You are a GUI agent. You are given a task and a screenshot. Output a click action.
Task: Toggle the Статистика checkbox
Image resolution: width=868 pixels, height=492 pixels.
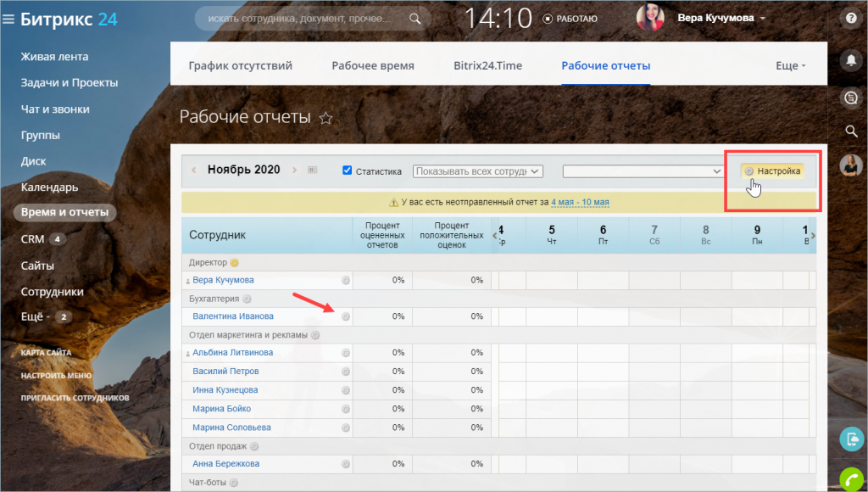347,171
